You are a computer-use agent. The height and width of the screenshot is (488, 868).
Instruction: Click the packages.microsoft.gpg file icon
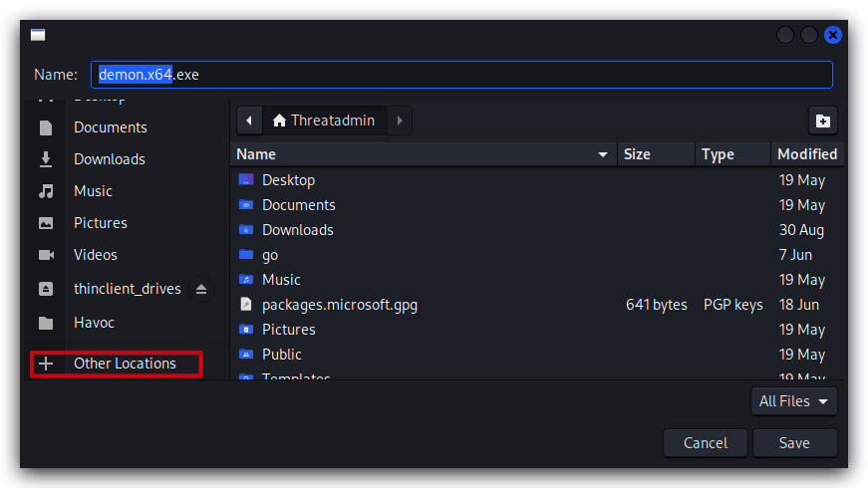(x=246, y=305)
